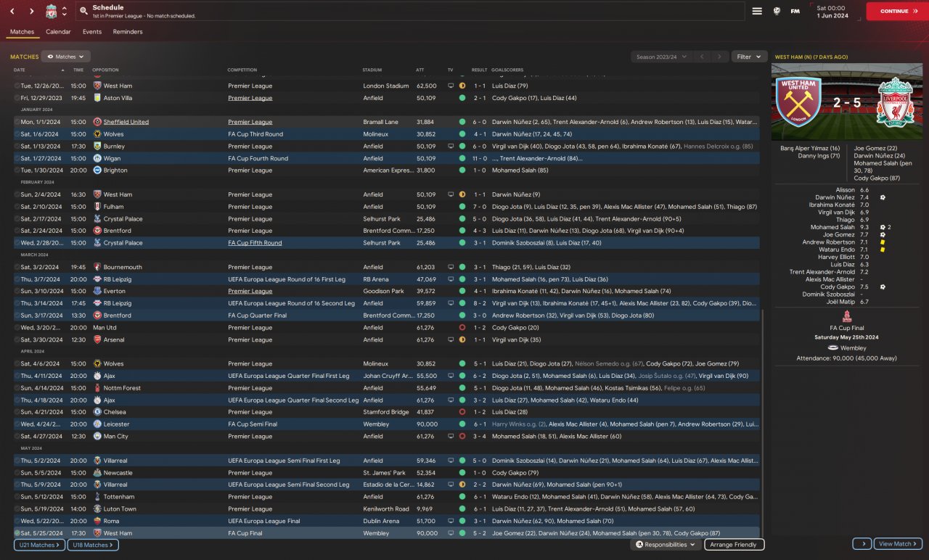Go to next season arrow

tap(719, 57)
